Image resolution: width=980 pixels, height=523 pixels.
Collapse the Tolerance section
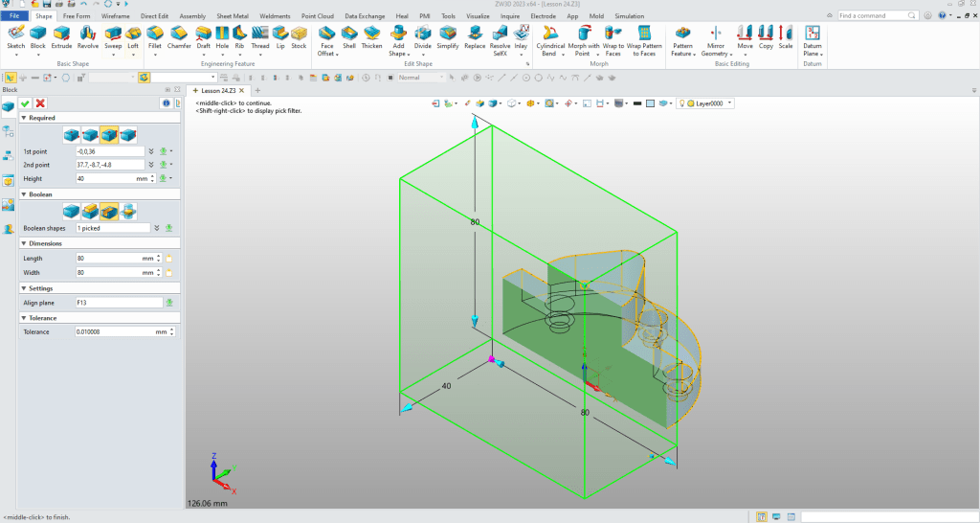(24, 318)
